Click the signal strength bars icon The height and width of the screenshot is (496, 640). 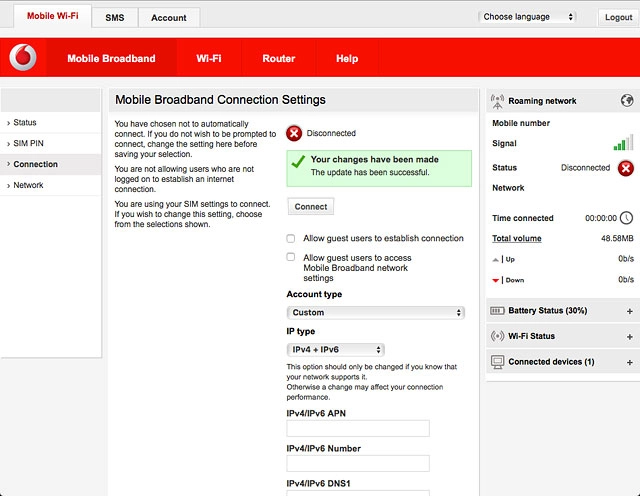coord(623,143)
